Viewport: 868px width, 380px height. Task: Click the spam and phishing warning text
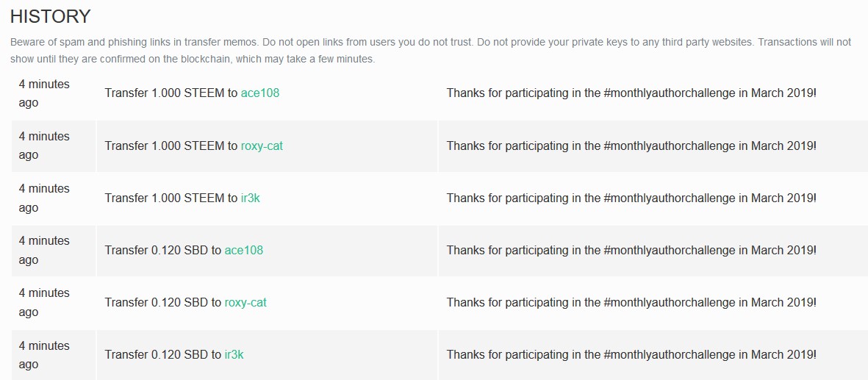click(430, 51)
